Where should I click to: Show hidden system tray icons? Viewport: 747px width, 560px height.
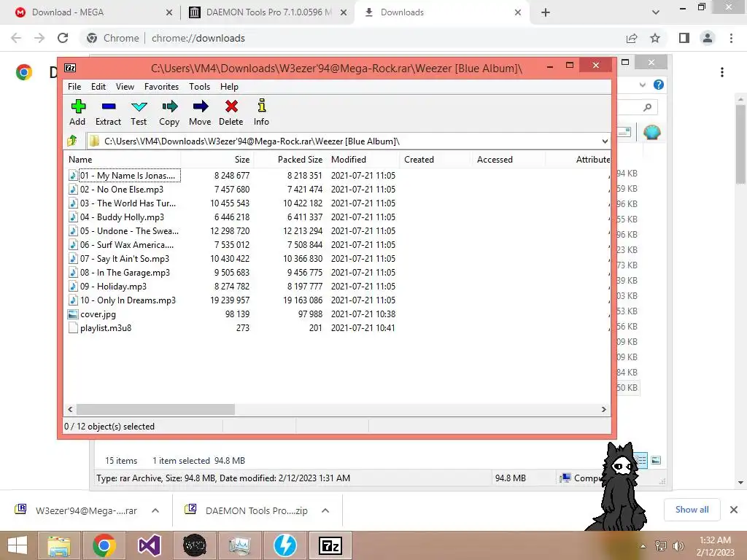coord(643,546)
